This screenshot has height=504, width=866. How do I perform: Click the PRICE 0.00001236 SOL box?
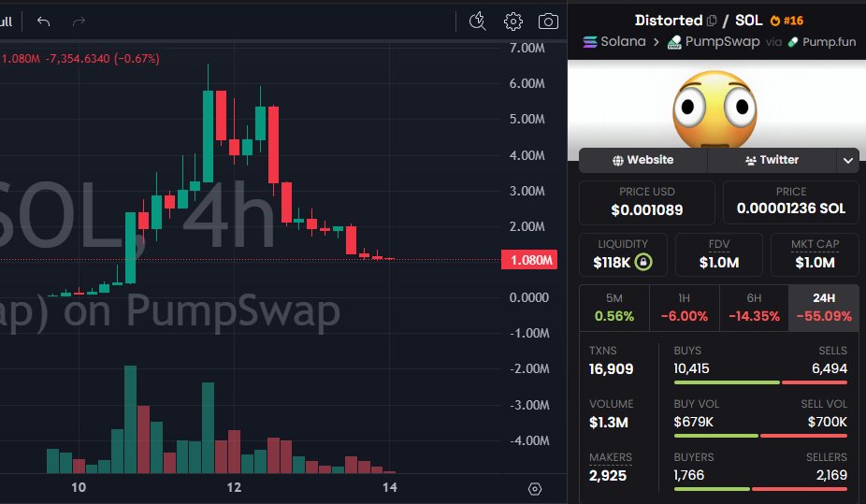(791, 203)
